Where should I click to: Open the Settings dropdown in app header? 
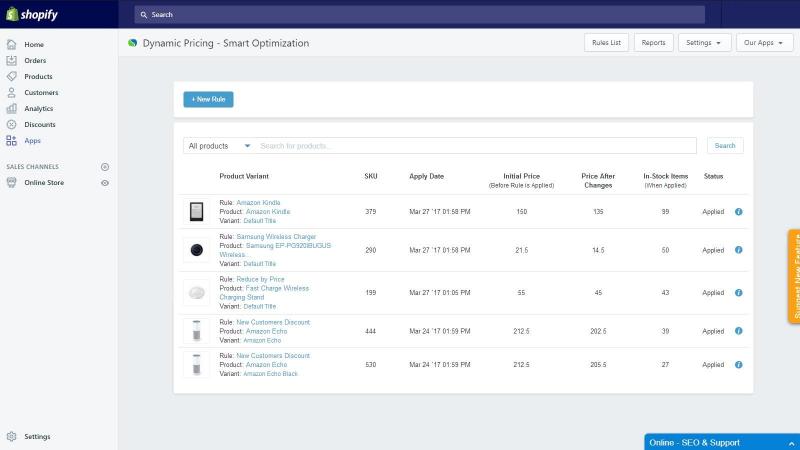click(704, 43)
